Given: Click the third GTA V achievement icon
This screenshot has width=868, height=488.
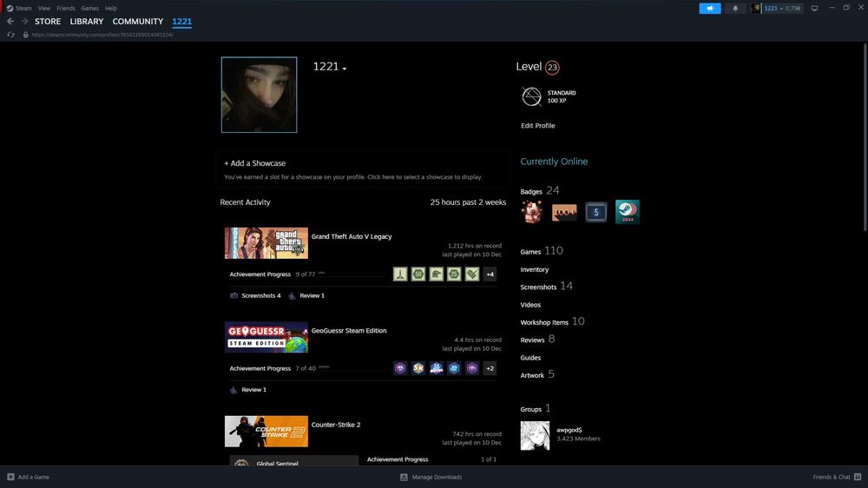Looking at the screenshot, I should [437, 274].
